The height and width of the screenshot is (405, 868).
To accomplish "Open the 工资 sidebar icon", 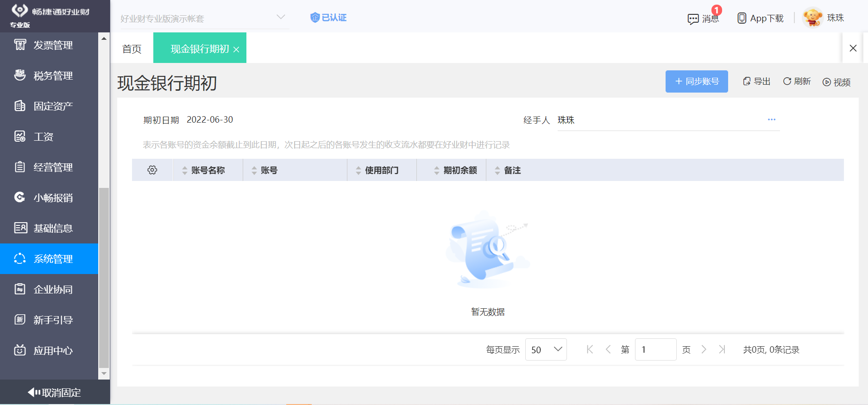I will [x=20, y=137].
